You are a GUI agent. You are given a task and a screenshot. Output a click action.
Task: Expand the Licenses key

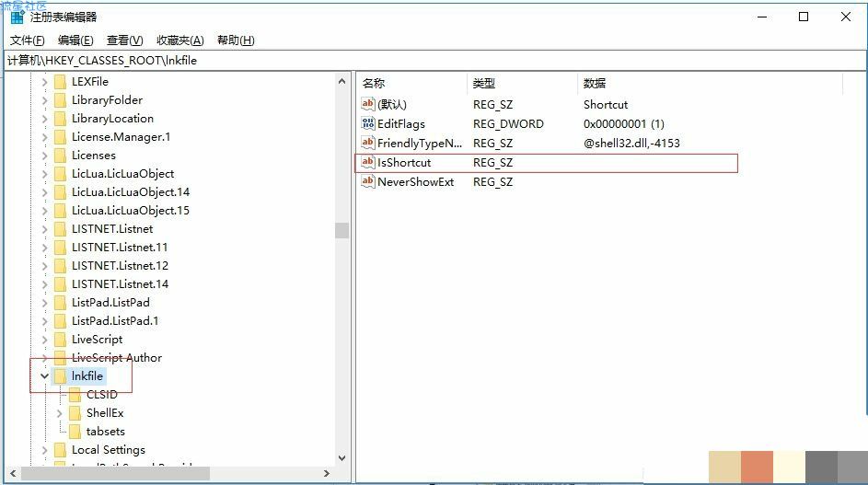[x=45, y=156]
